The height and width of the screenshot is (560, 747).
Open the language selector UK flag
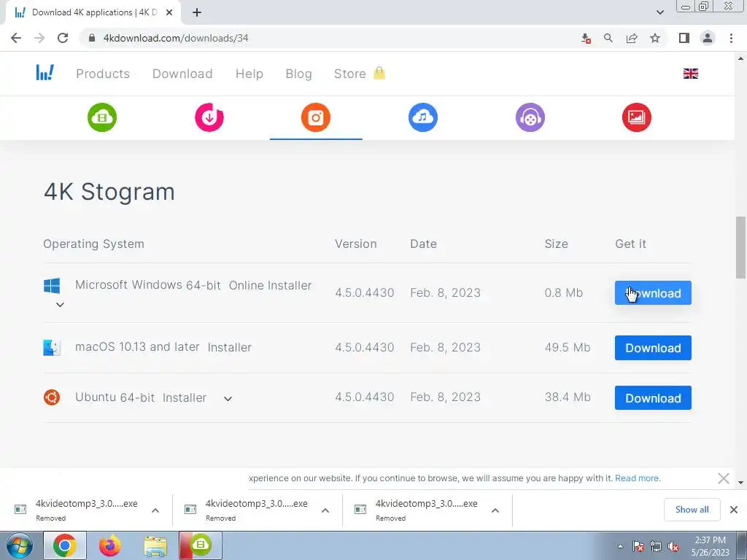click(x=691, y=74)
